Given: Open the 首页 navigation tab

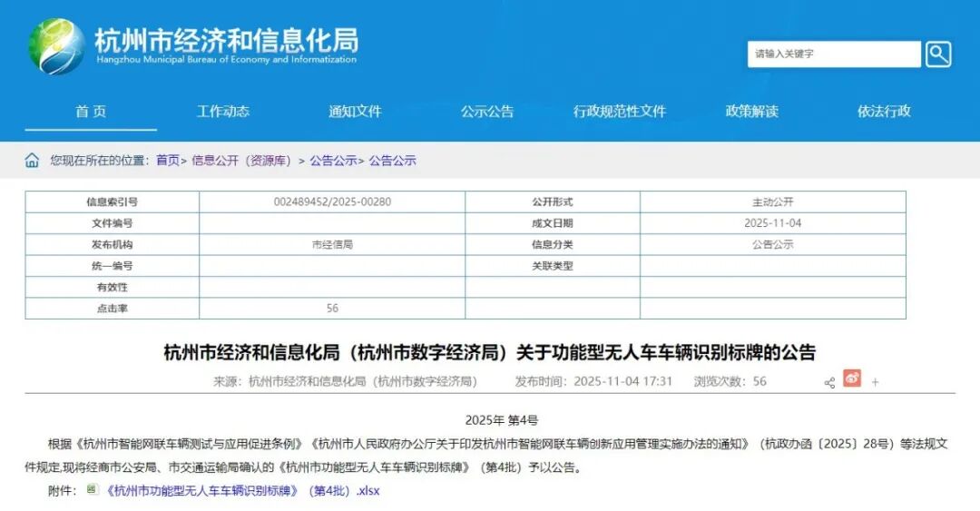Looking at the screenshot, I should pyautogui.click(x=91, y=112).
